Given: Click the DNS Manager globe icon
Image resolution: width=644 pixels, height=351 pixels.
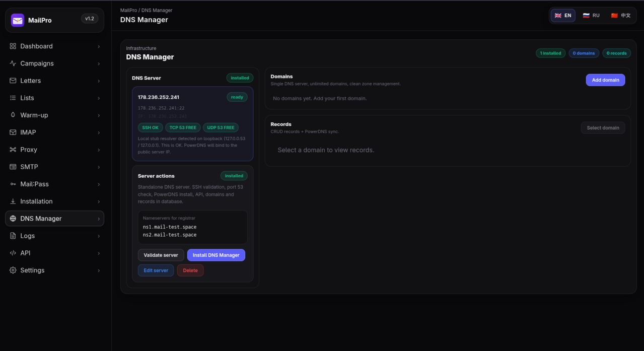Looking at the screenshot, I should (13, 219).
